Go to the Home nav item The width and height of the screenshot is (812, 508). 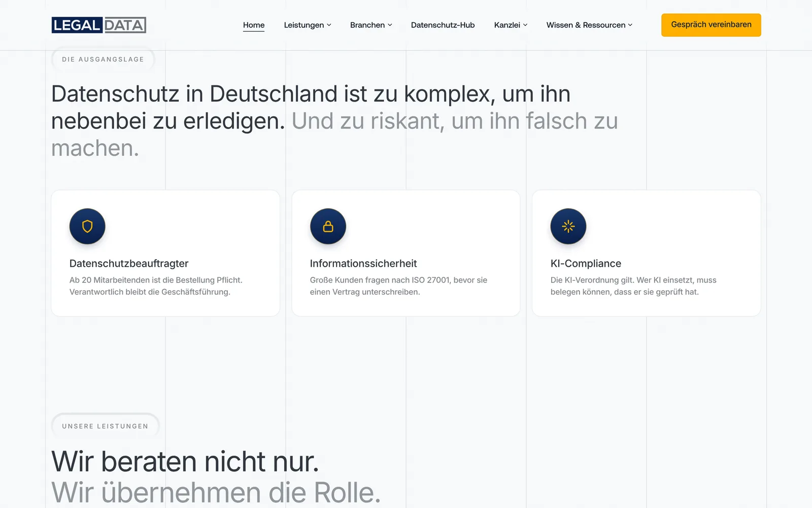coord(254,25)
